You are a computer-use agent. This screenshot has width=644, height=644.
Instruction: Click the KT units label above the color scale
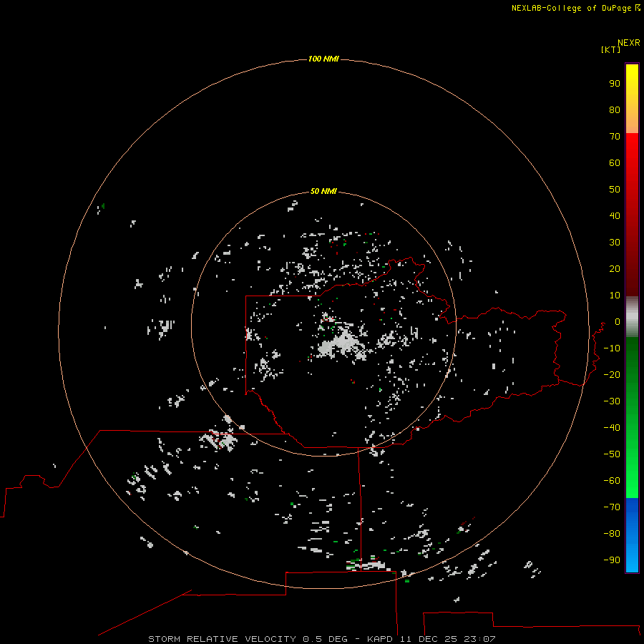(610, 49)
